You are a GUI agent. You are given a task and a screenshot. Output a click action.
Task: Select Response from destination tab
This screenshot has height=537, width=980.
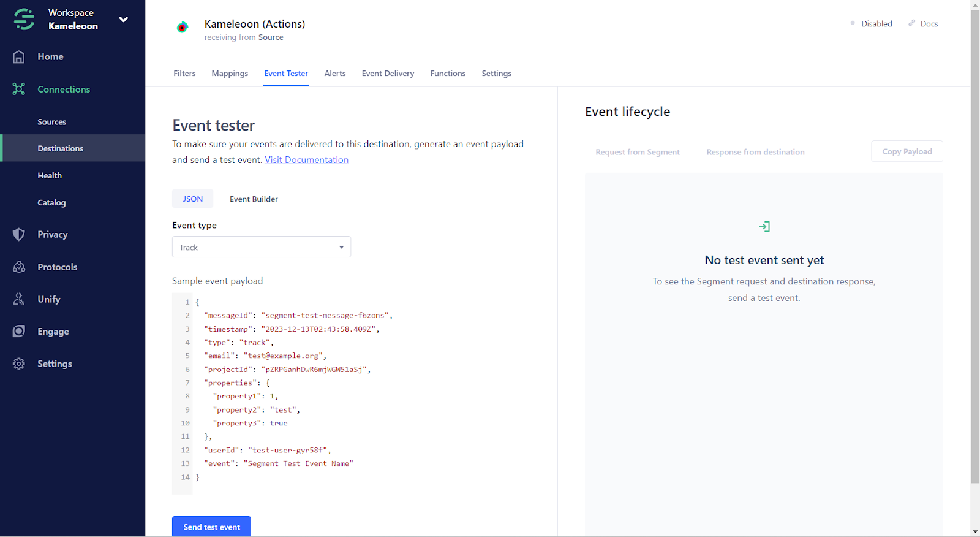(x=755, y=152)
